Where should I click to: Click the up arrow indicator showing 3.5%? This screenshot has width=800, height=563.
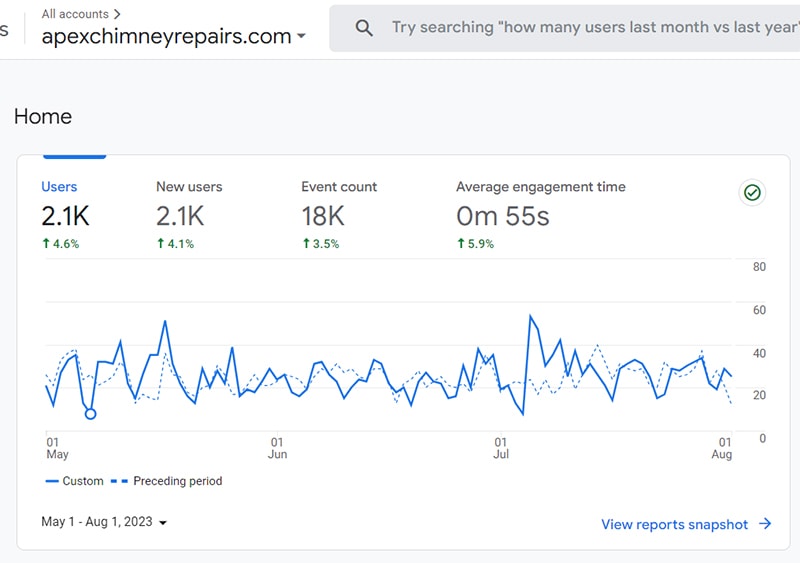pyautogui.click(x=306, y=244)
